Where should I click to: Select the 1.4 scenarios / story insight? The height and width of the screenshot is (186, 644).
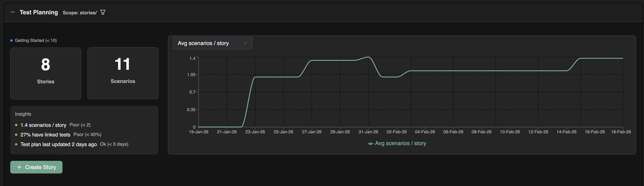click(x=43, y=125)
